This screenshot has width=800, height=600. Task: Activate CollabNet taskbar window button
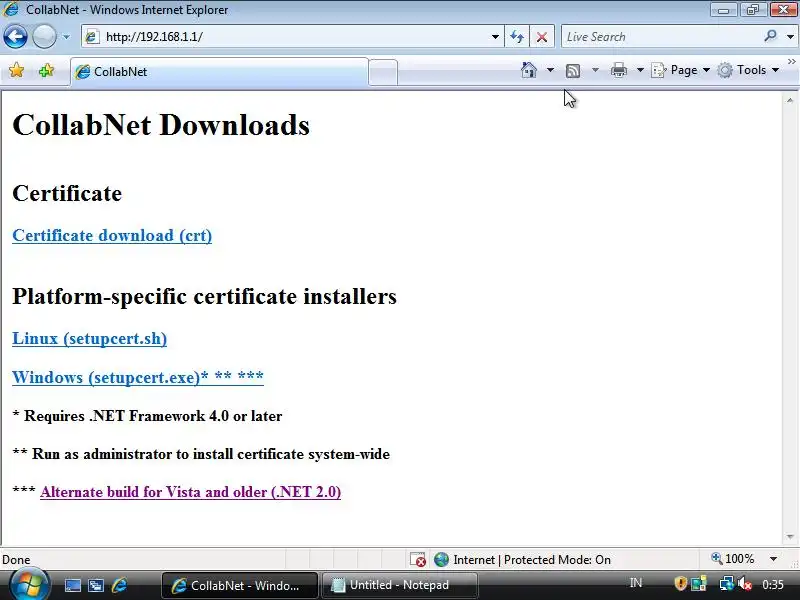tap(240, 585)
